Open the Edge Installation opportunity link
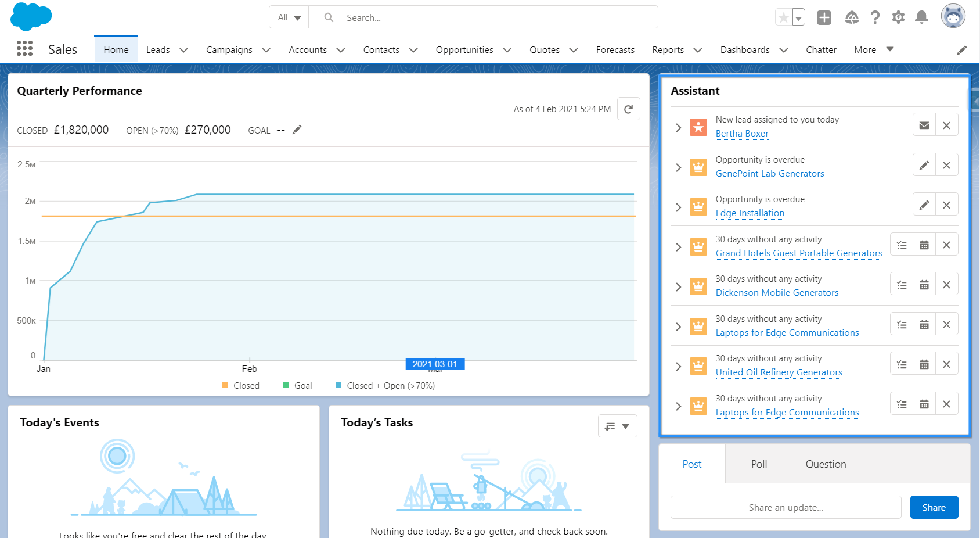 tap(750, 213)
